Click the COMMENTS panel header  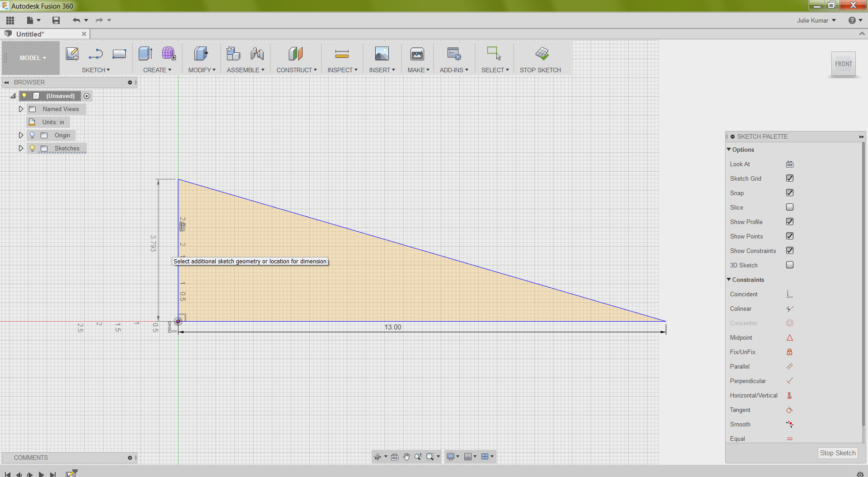coord(69,458)
